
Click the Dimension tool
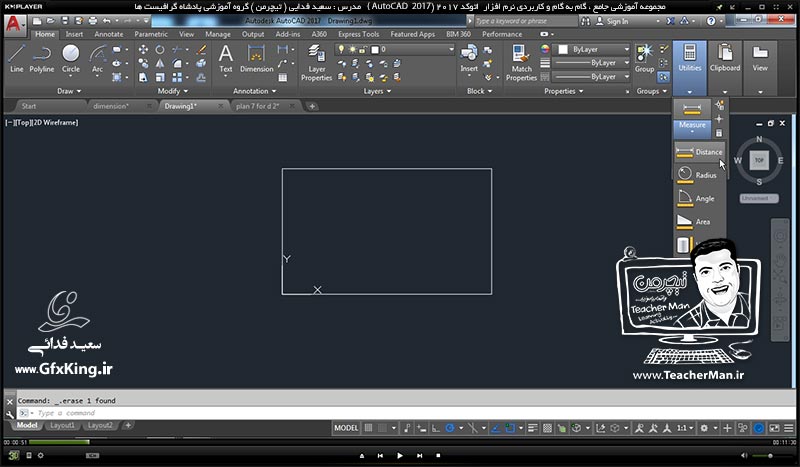click(x=257, y=59)
